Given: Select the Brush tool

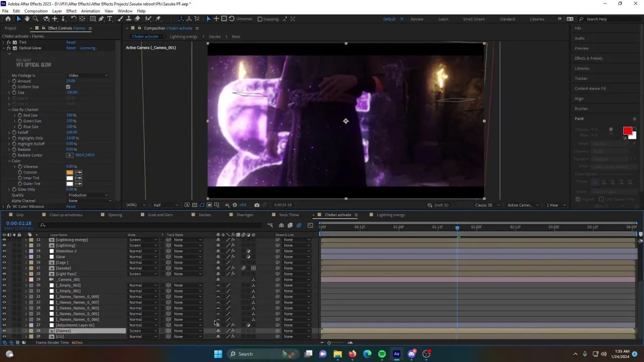Looking at the screenshot, I should point(121,19).
